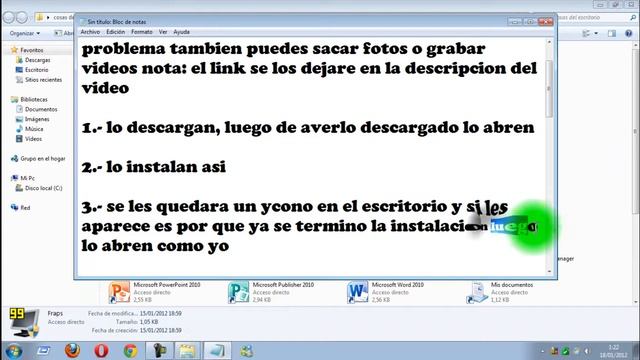Select Favoritos in Explorer sidebar
The width and height of the screenshot is (640, 360).
[32, 50]
